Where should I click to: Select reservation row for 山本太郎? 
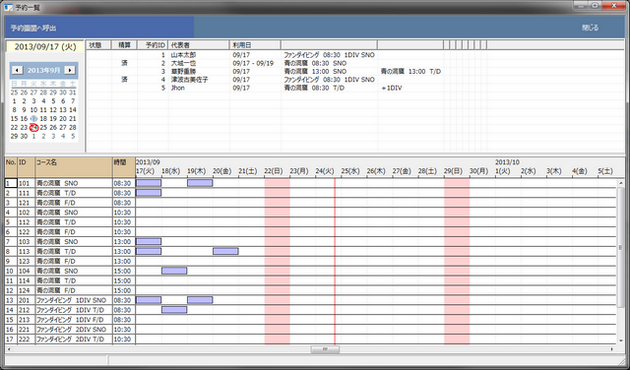[265, 55]
